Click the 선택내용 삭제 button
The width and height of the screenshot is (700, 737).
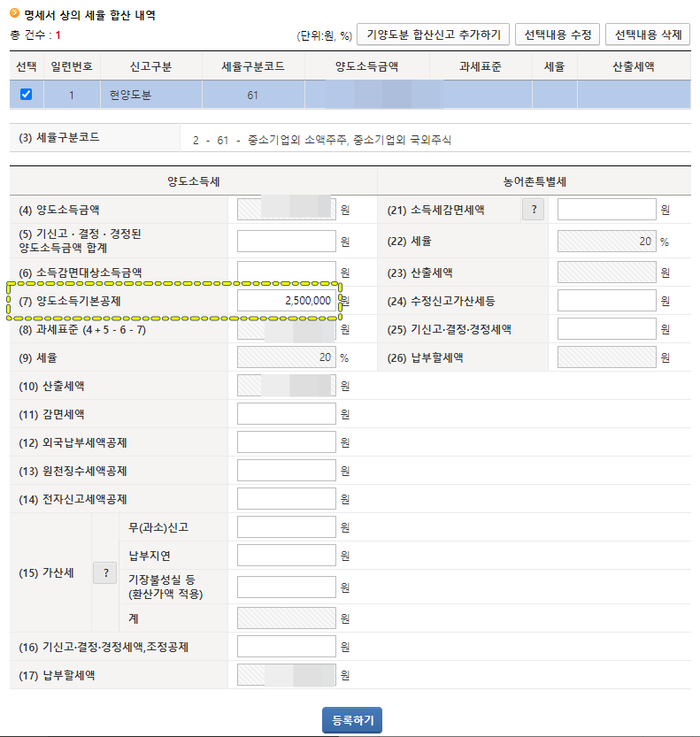tap(648, 35)
